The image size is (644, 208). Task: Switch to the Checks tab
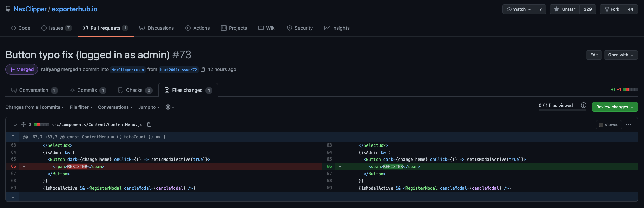point(135,90)
